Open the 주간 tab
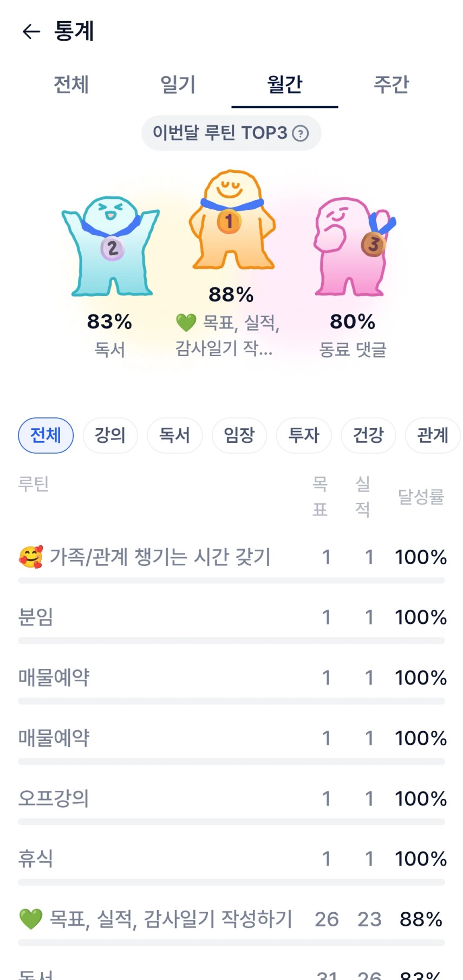 coord(391,85)
